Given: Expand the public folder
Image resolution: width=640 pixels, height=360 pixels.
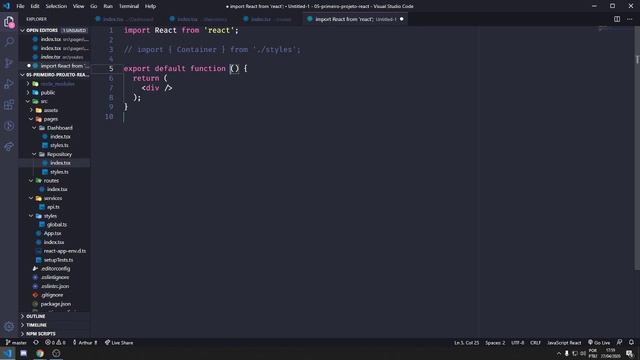Looking at the screenshot, I should [28, 93].
